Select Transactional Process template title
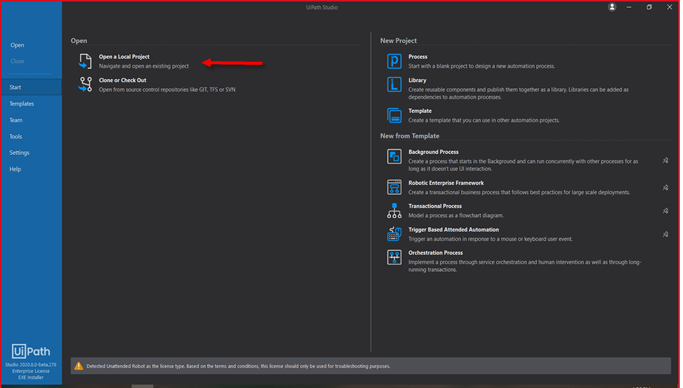 [435, 206]
